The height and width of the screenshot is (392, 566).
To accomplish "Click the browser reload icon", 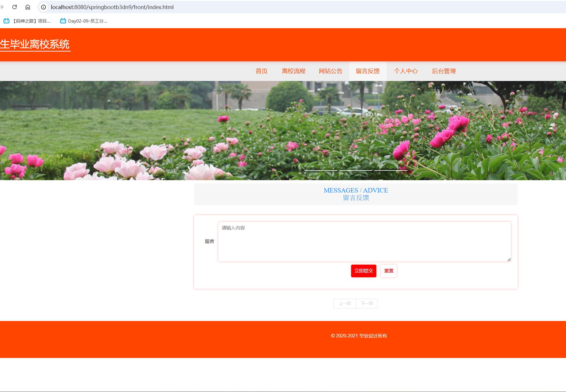I will coord(14,7).
